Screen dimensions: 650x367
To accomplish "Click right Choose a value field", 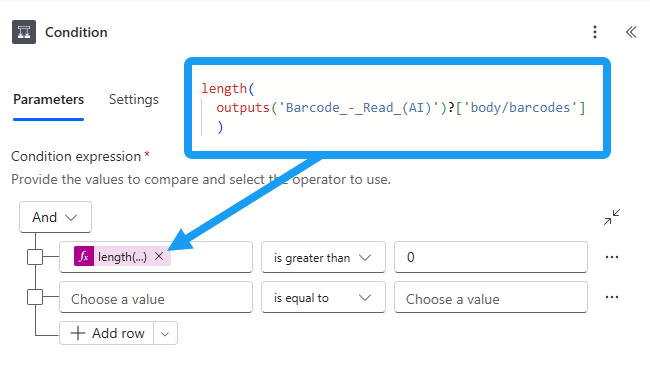I will 491,297.
